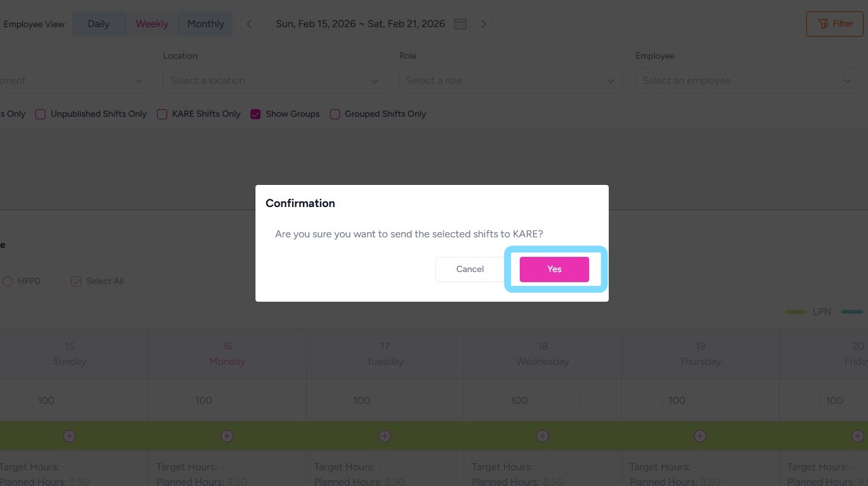Add shift on Monday plus icon
The height and width of the screenshot is (486, 868).
tap(227, 436)
